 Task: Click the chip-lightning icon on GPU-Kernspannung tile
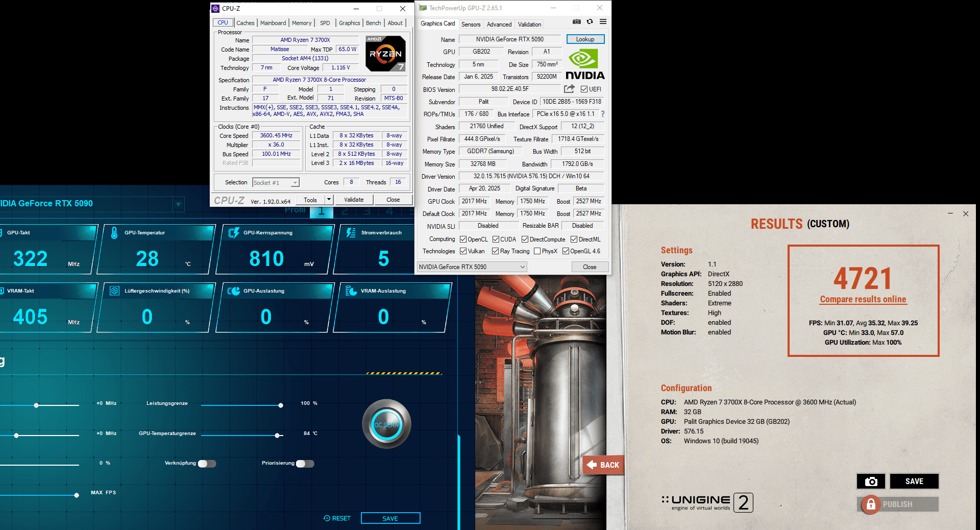[x=234, y=233]
